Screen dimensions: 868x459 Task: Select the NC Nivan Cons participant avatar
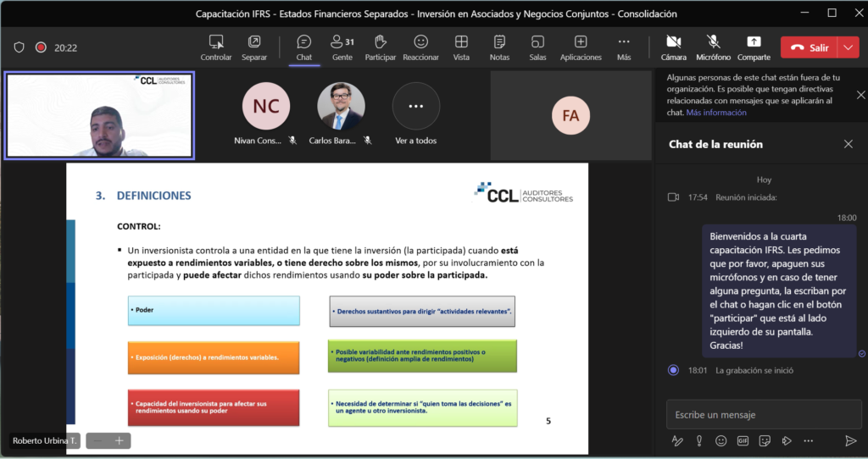point(266,106)
